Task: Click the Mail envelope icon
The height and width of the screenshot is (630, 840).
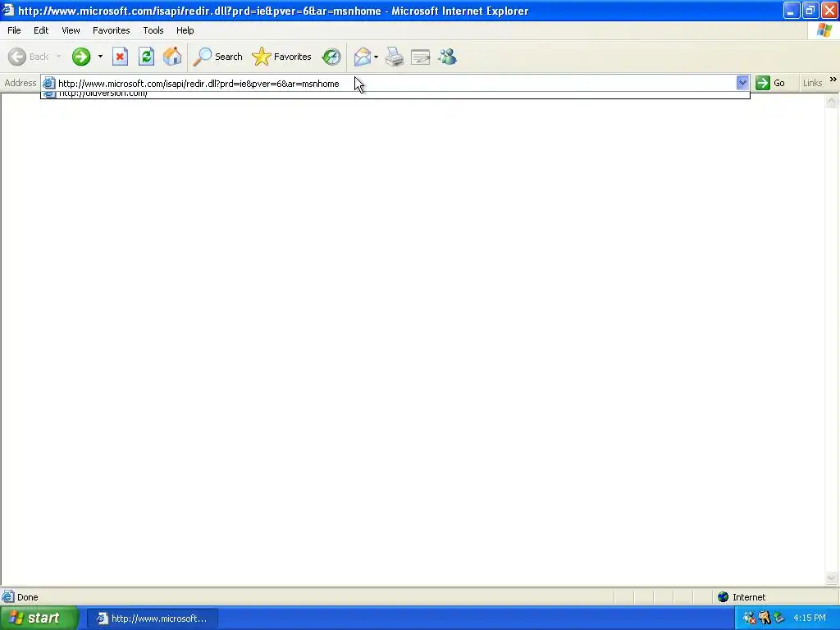Action: [x=363, y=57]
